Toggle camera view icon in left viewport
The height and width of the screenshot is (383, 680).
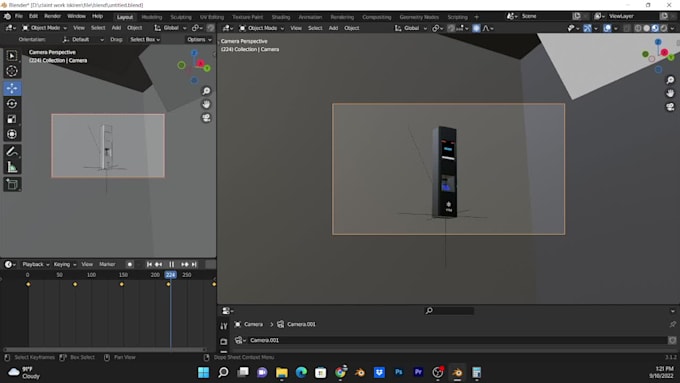click(x=206, y=118)
